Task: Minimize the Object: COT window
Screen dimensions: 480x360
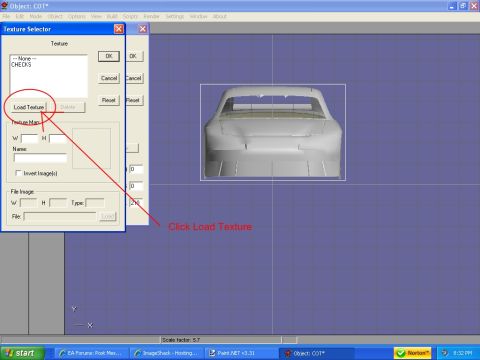Action: pos(452,6)
